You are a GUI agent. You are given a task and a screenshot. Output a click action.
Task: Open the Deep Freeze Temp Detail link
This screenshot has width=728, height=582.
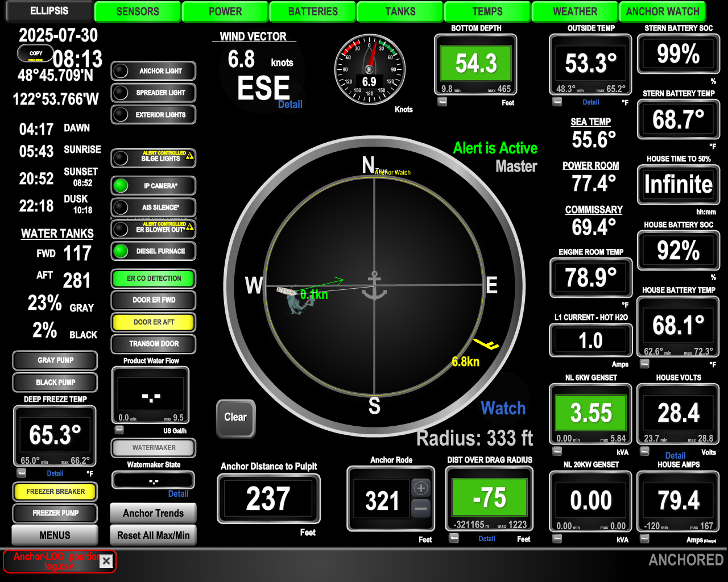pos(55,473)
